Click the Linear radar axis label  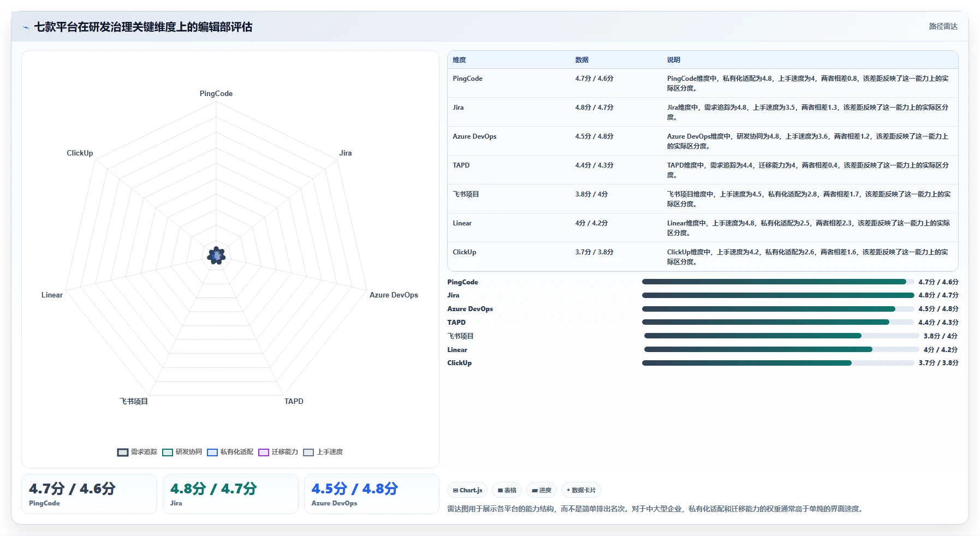(52, 295)
